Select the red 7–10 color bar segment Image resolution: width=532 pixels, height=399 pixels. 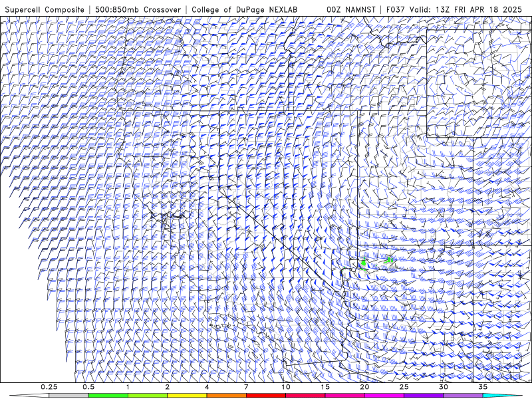pos(265,396)
